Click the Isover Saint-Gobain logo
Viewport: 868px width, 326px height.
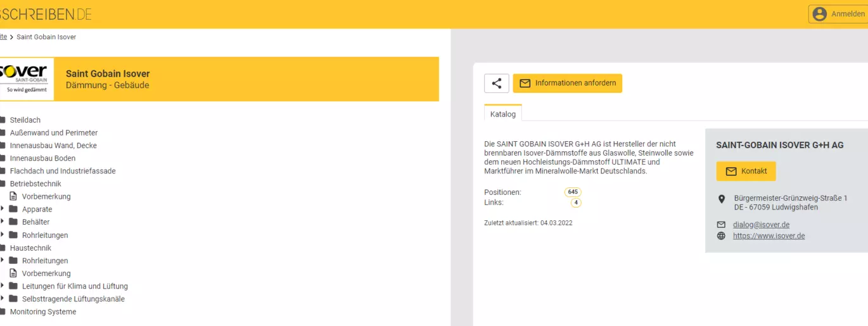26,79
